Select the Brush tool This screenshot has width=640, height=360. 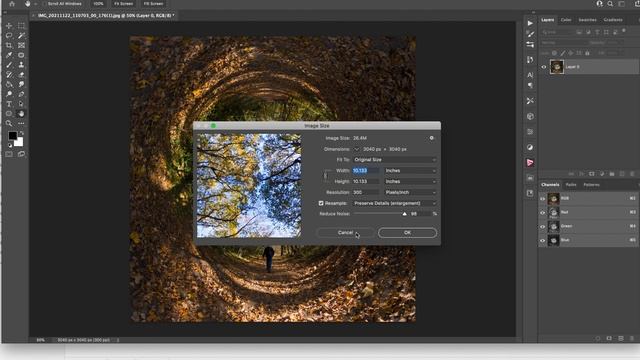click(9, 65)
